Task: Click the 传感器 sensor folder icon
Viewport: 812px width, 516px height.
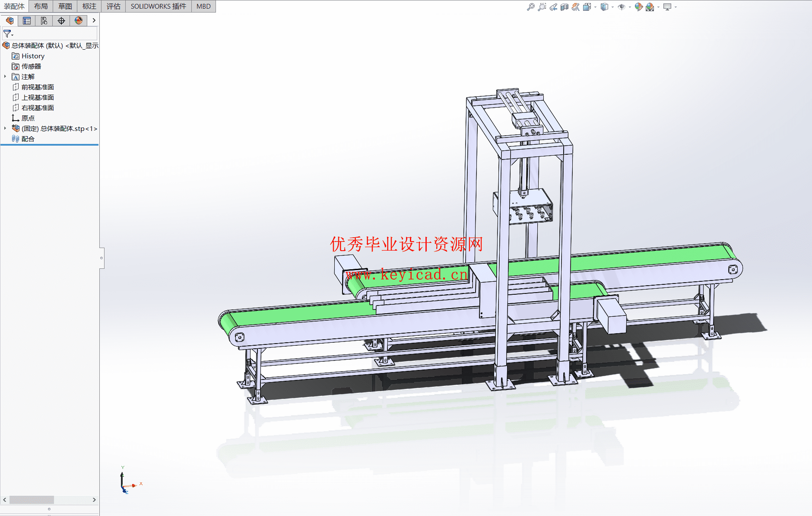Action: [x=16, y=66]
